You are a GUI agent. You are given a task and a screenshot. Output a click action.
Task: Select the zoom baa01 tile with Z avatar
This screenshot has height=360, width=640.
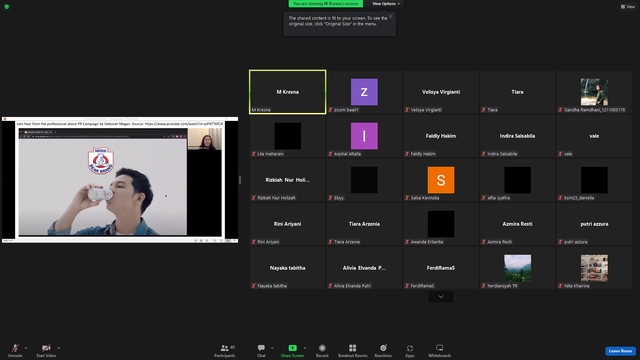click(364, 92)
